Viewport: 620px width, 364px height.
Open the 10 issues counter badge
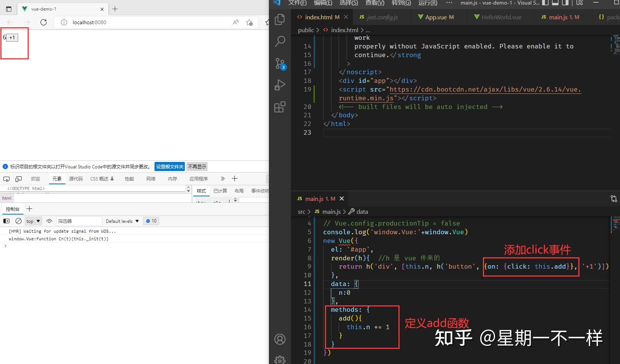point(151,221)
